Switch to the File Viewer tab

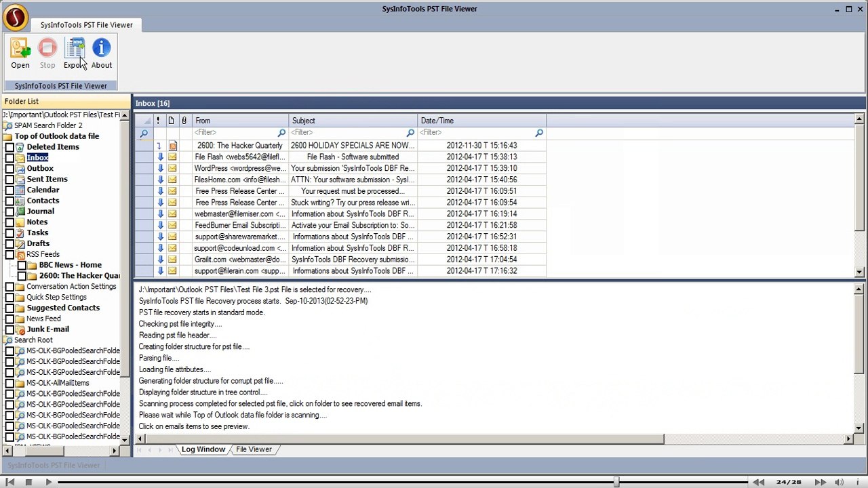pos(254,449)
